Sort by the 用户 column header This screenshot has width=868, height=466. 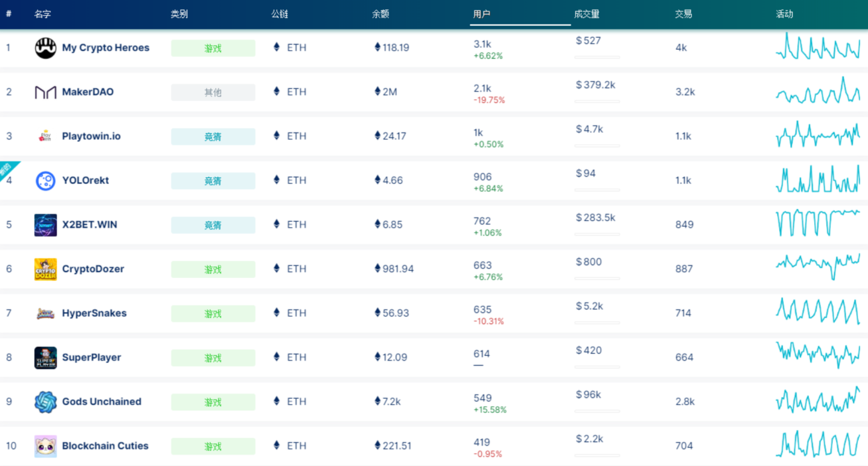point(481,14)
